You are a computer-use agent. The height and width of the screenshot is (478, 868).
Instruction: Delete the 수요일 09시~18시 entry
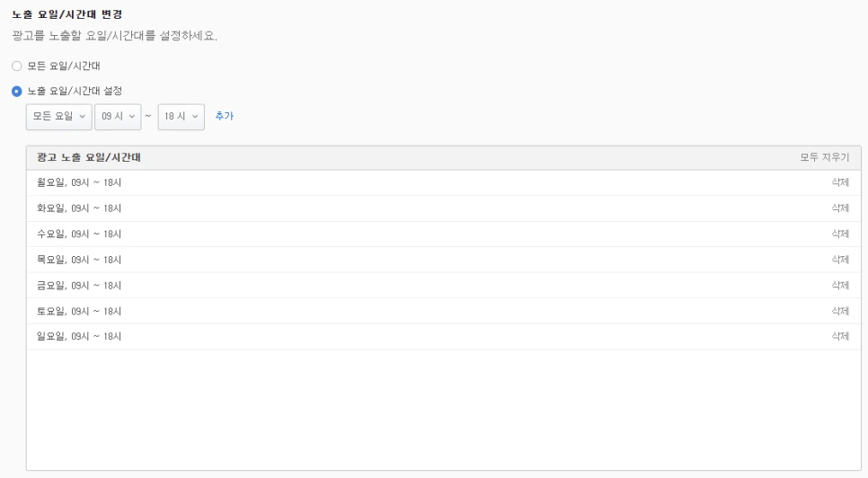[840, 234]
